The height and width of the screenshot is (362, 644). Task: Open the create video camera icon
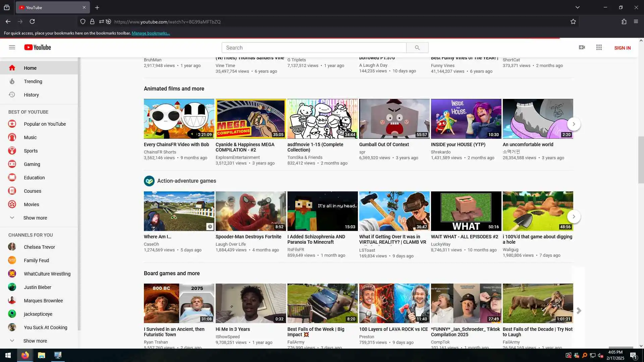582,47
